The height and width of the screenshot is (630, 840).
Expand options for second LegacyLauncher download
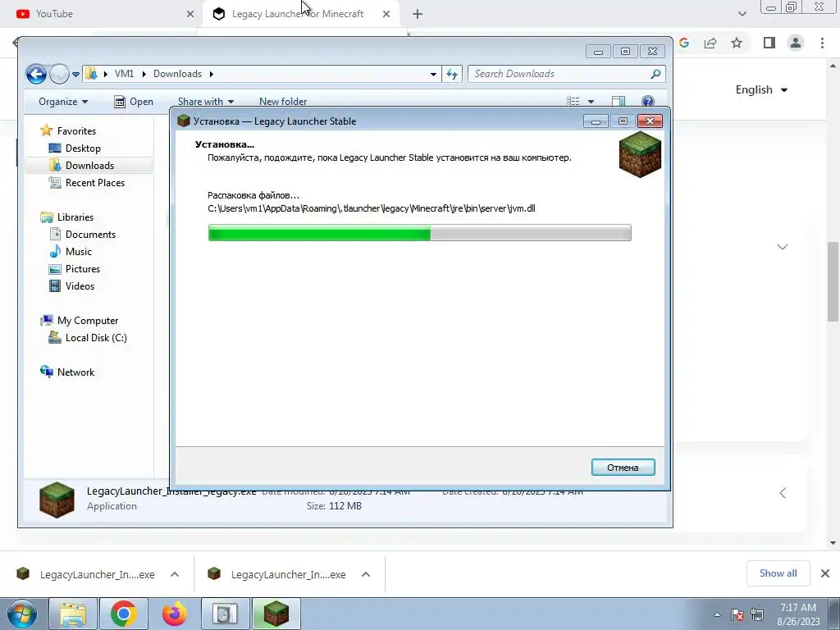pos(366,574)
